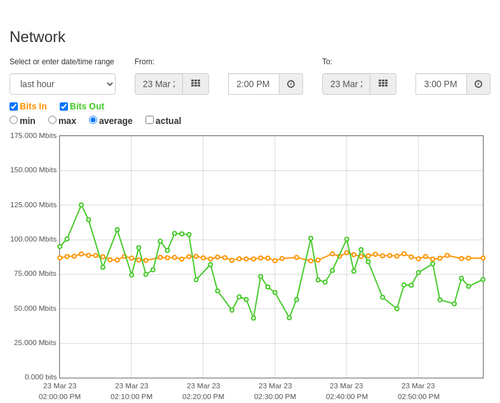The image size is (500, 403).
Task: Open the To time clock icon
Action: [478, 84]
